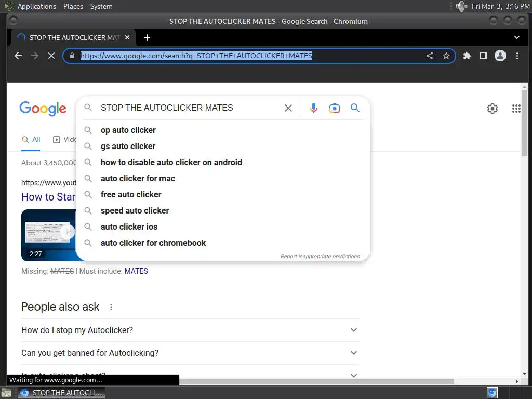Switch to the Videos results tab
The width and height of the screenshot is (532, 399).
click(x=64, y=139)
